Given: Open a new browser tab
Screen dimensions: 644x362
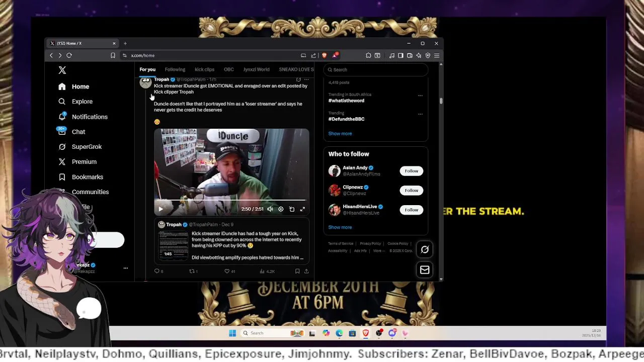Looking at the screenshot, I should tap(125, 44).
